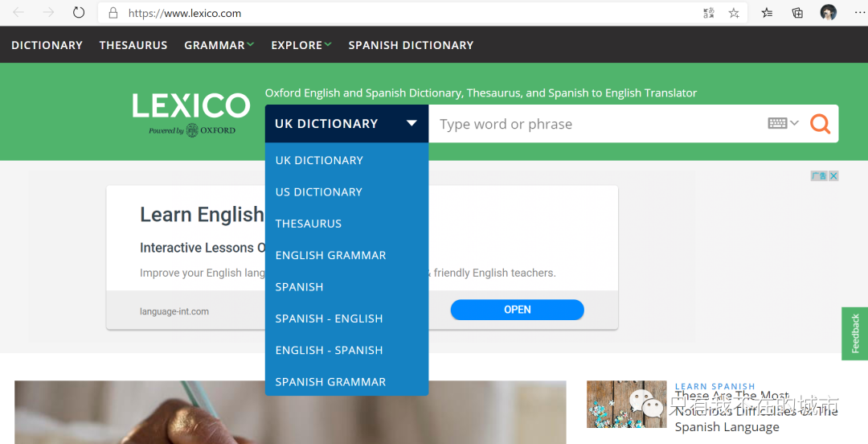
Task: Open THESAURUS in top navigation
Action: point(133,45)
